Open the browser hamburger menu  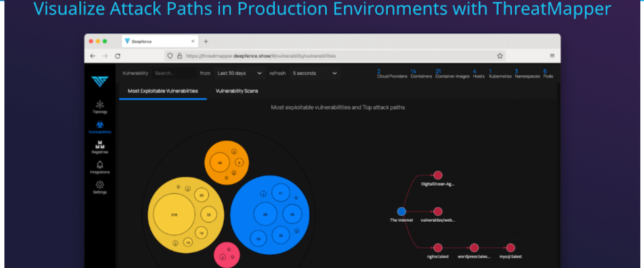pyautogui.click(x=552, y=56)
